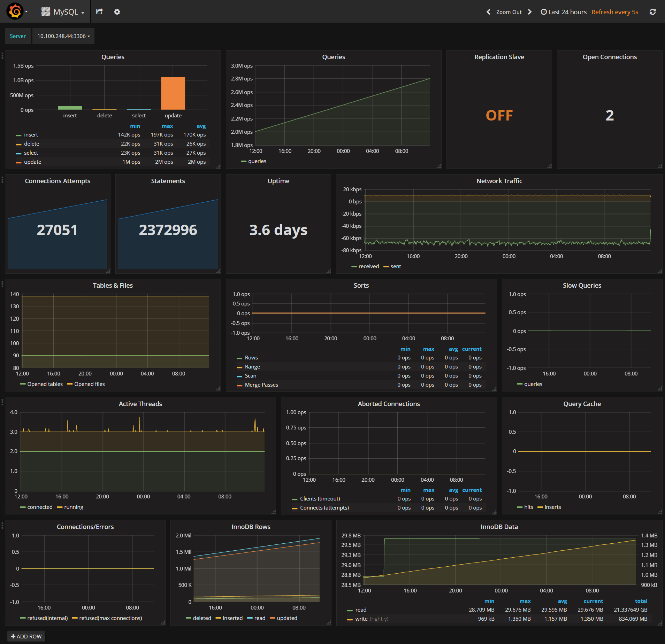Open the 10.100.248.44:3306 host selector

63,36
